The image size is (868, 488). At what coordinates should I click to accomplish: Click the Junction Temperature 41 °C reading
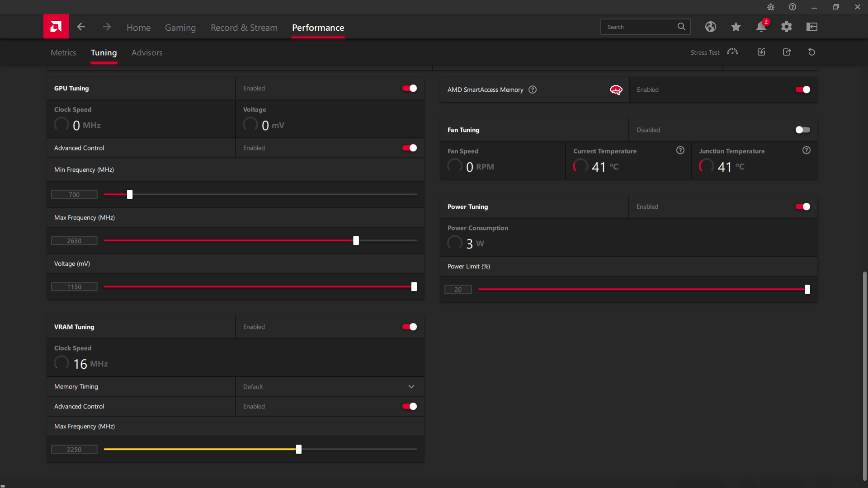731,167
